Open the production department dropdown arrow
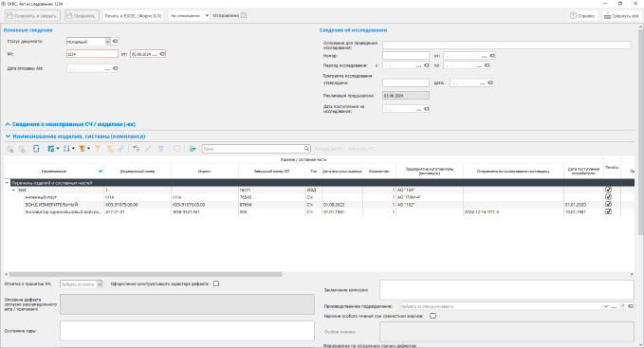 (x=606, y=306)
